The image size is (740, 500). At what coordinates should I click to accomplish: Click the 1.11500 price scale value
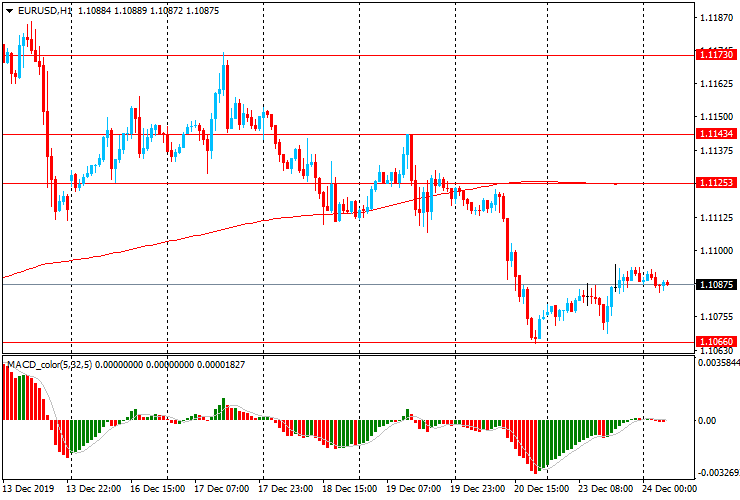(x=717, y=117)
